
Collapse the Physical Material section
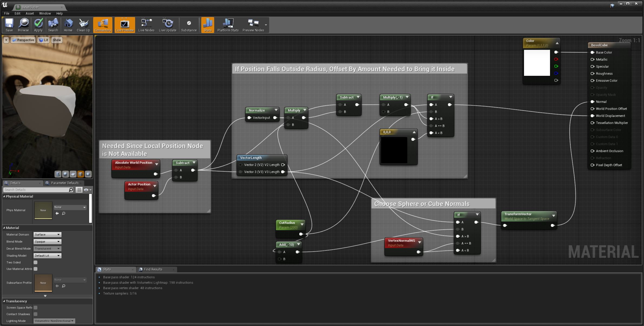click(x=4, y=196)
